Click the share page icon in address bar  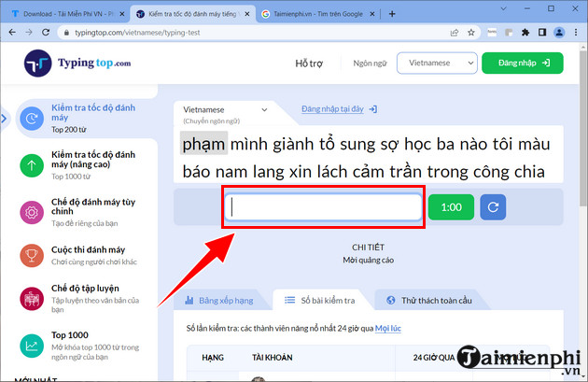click(x=455, y=33)
